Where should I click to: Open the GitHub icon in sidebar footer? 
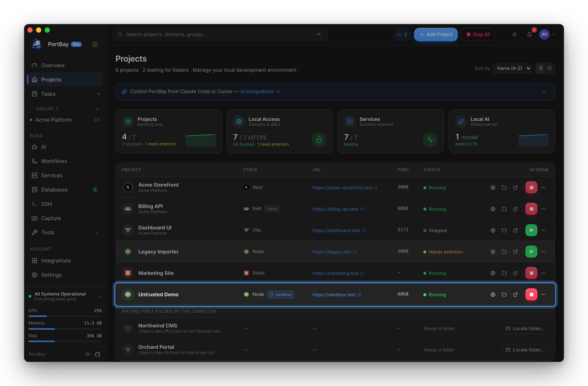pyautogui.click(x=97, y=354)
